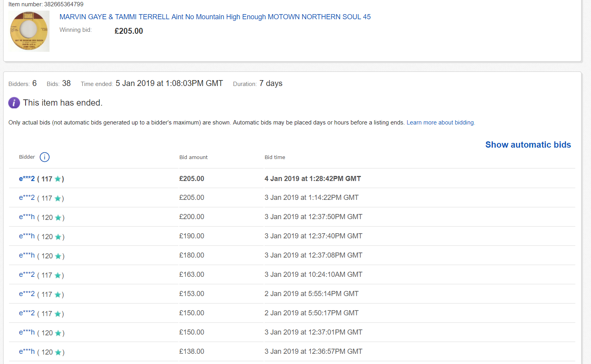Click the Bidder info circle icon
The width and height of the screenshot is (591, 364).
coord(45,157)
